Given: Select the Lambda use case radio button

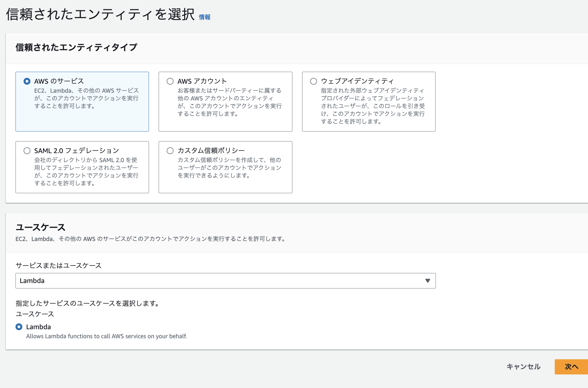Looking at the screenshot, I should click(x=19, y=327).
